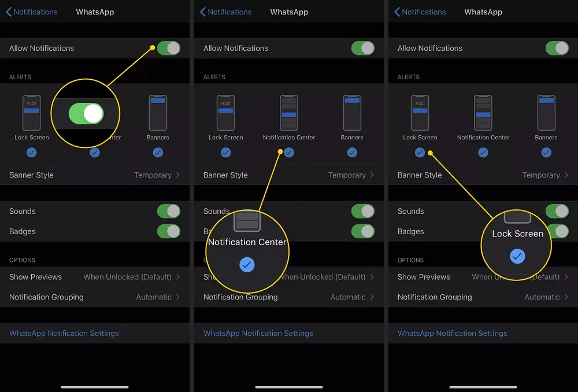
Task: Tap the Lock Screen phone icon in middle screenshot
Action: [x=226, y=113]
